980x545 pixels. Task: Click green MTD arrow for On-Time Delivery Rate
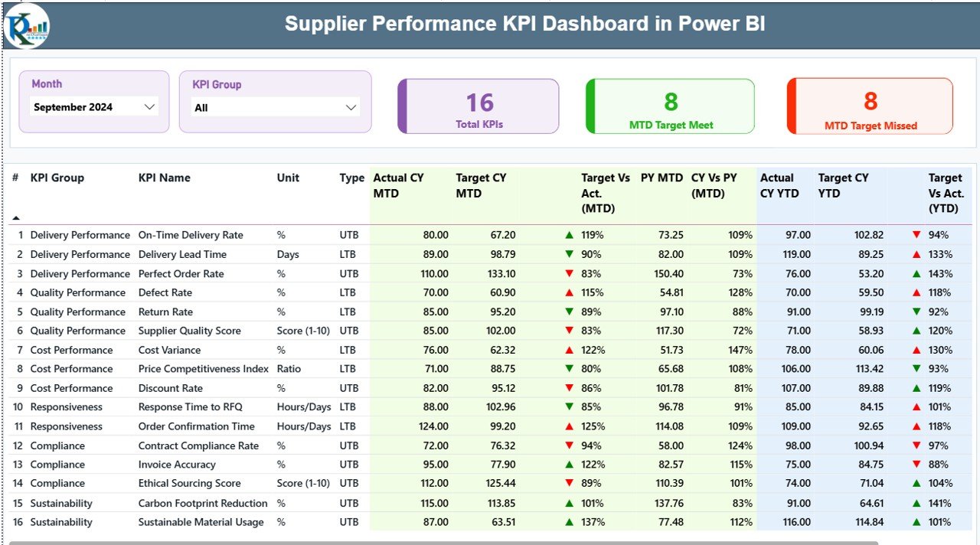click(x=569, y=235)
